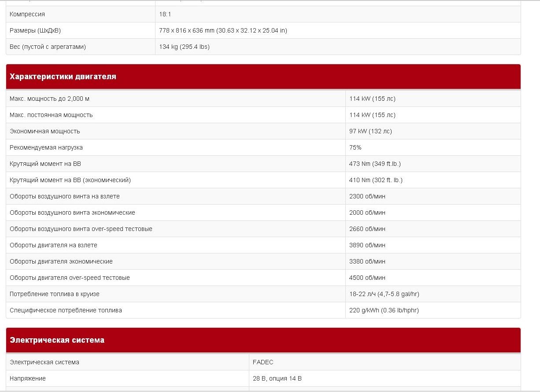Select the weight value '134 kg (295.4 lbs)'
Screen dimensions: 540x392
point(184,47)
